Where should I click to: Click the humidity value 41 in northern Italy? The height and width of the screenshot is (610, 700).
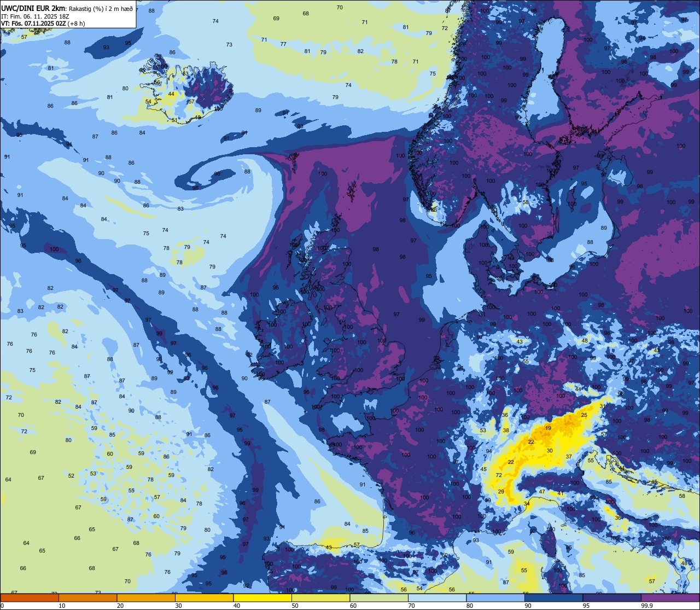click(561, 494)
